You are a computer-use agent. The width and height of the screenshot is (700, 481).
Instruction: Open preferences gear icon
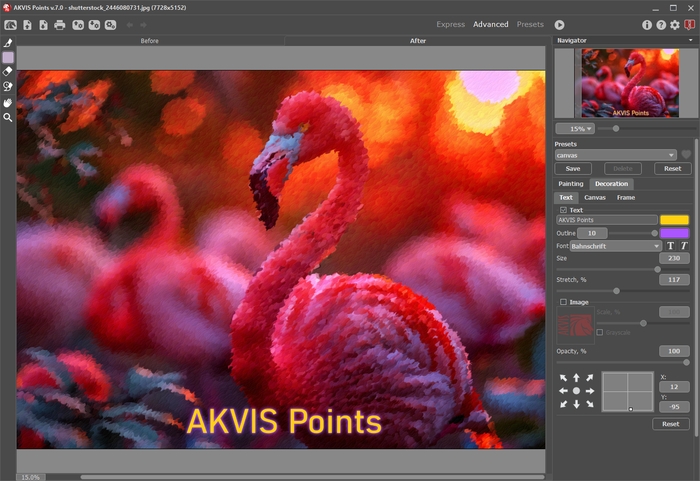tap(675, 25)
